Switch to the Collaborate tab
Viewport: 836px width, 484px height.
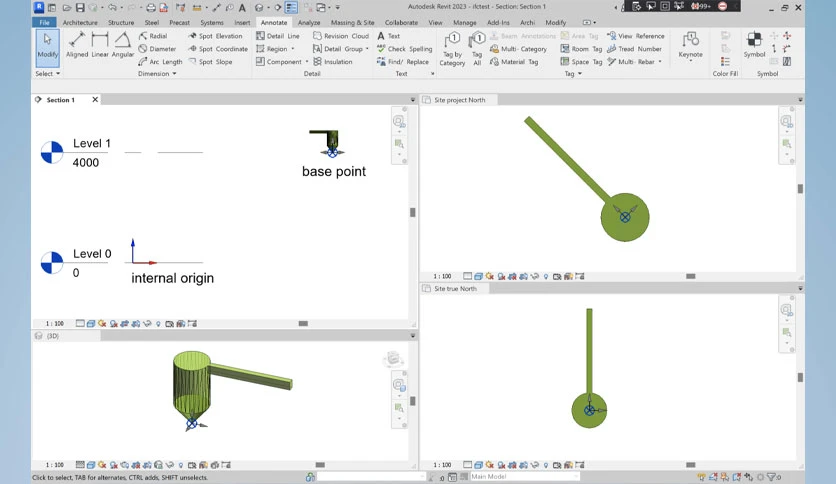coord(401,22)
